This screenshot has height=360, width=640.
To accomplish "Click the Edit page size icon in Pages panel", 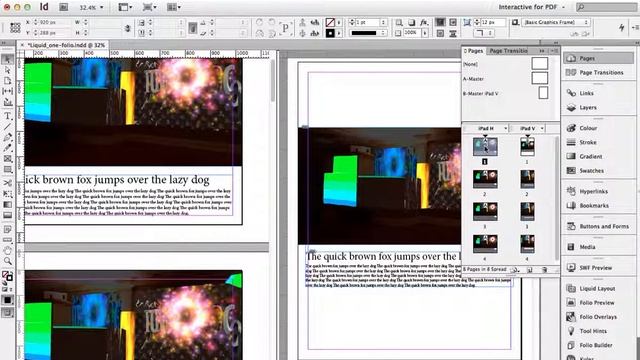I will [515, 270].
